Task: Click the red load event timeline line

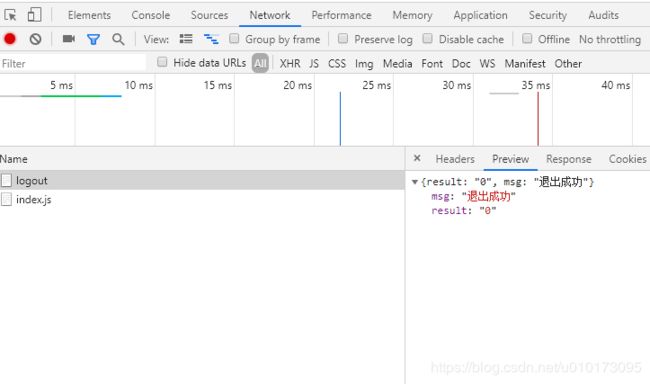Action: 538,119
